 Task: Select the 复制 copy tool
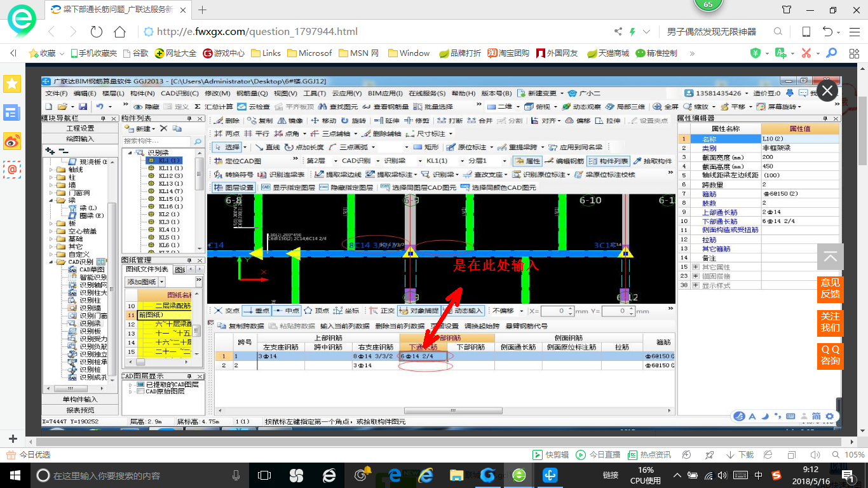click(x=261, y=121)
